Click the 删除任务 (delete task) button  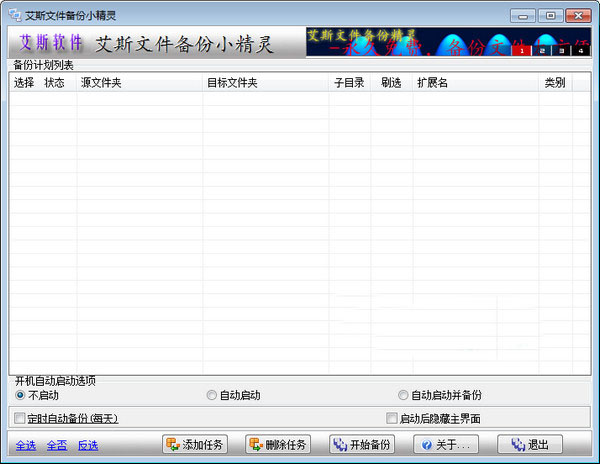pyautogui.click(x=278, y=444)
